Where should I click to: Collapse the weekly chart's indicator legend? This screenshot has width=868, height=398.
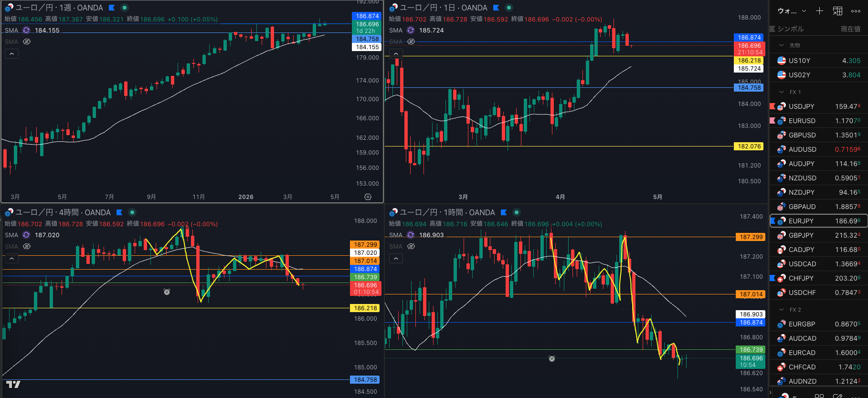coord(11,54)
